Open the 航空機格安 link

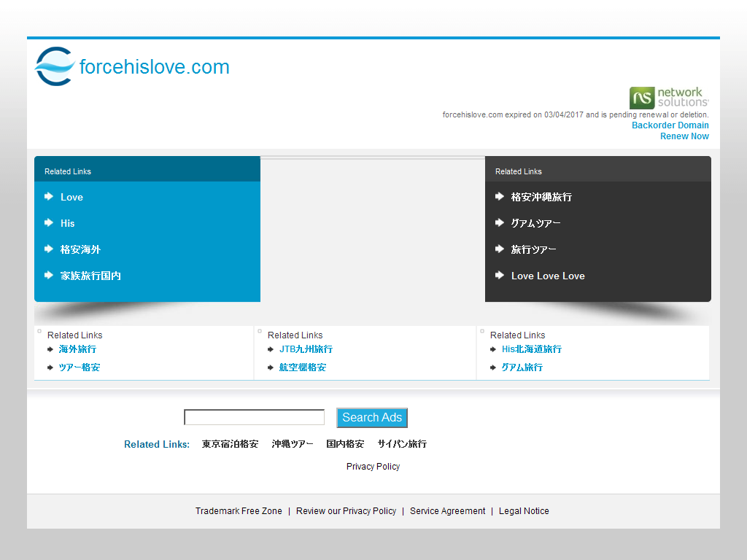[303, 367]
